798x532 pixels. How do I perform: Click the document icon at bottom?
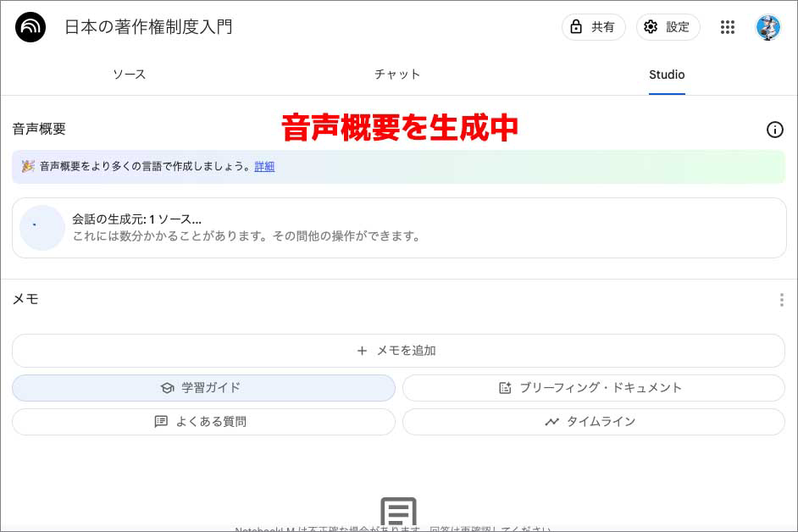click(398, 513)
